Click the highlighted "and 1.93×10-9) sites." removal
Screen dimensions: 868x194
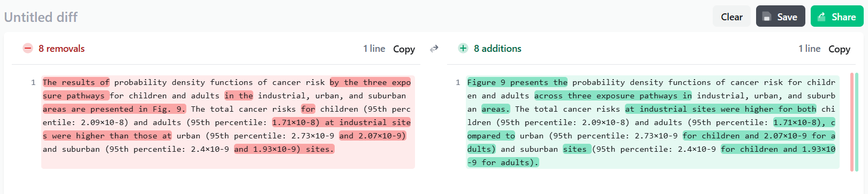[x=284, y=149]
